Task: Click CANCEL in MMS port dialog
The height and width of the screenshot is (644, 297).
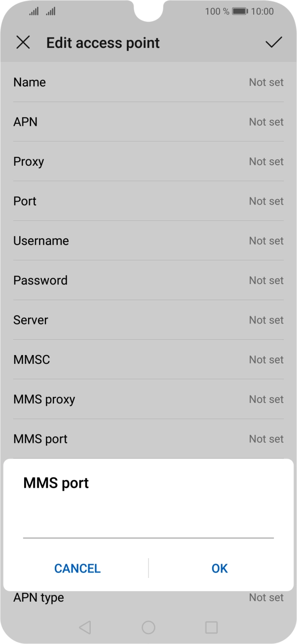Action: [x=77, y=569]
